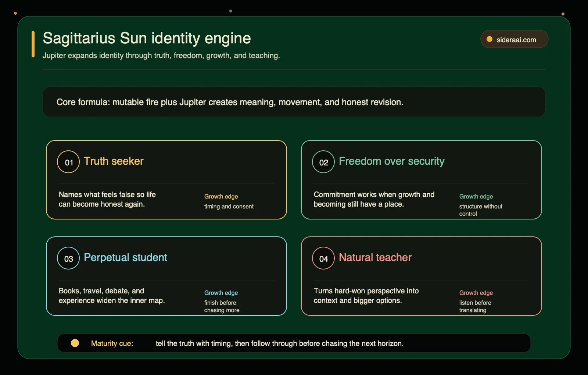The image size is (588, 375).
Task: Click the 'Maturity cue:' label
Action: (x=112, y=343)
